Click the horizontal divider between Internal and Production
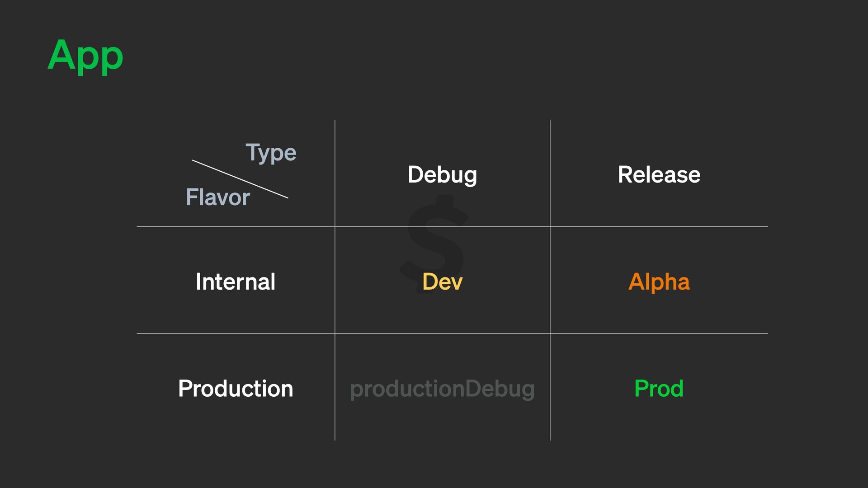Screen dimensions: 868x488 [x=236, y=333]
